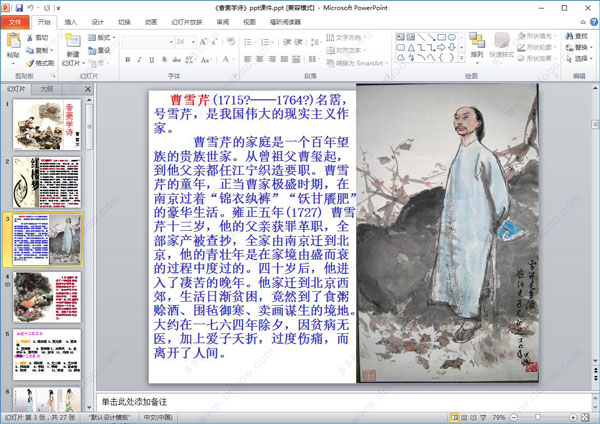Open the font size 24 dropdown
Screen dimensions: 600x424
tap(193, 41)
